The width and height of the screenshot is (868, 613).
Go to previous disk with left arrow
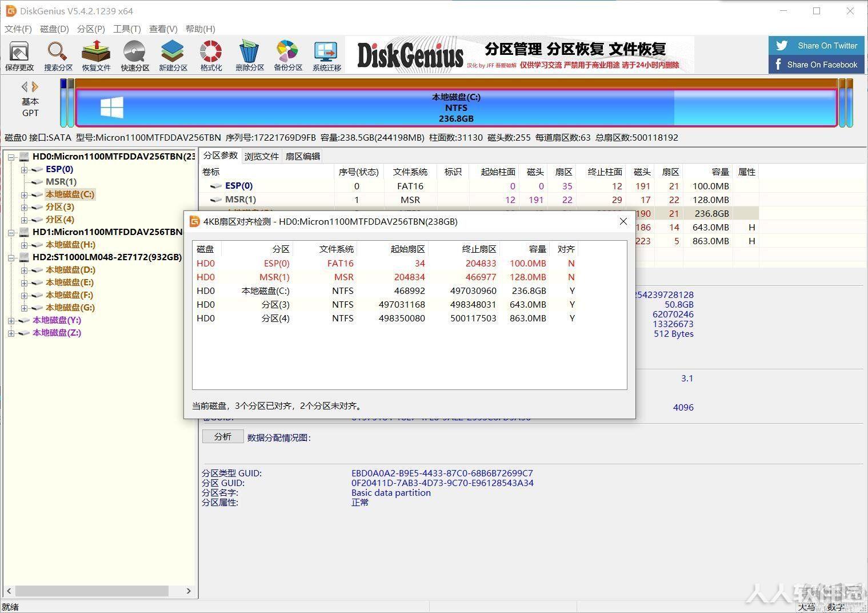click(x=25, y=87)
